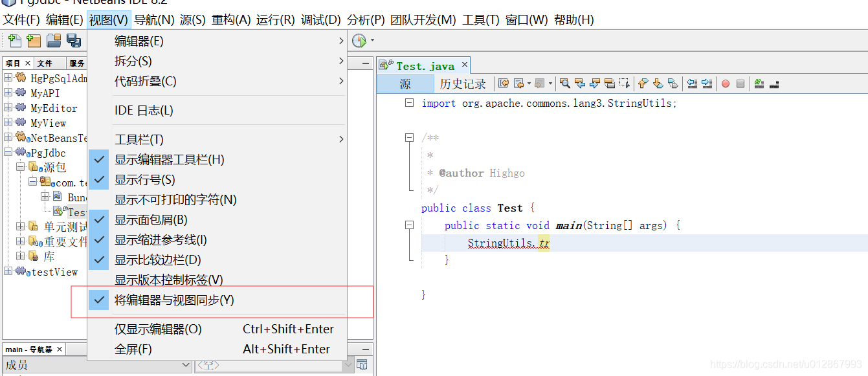Open the profiler pie-chart toolbar icon
This screenshot has height=376, width=868.
(359, 40)
